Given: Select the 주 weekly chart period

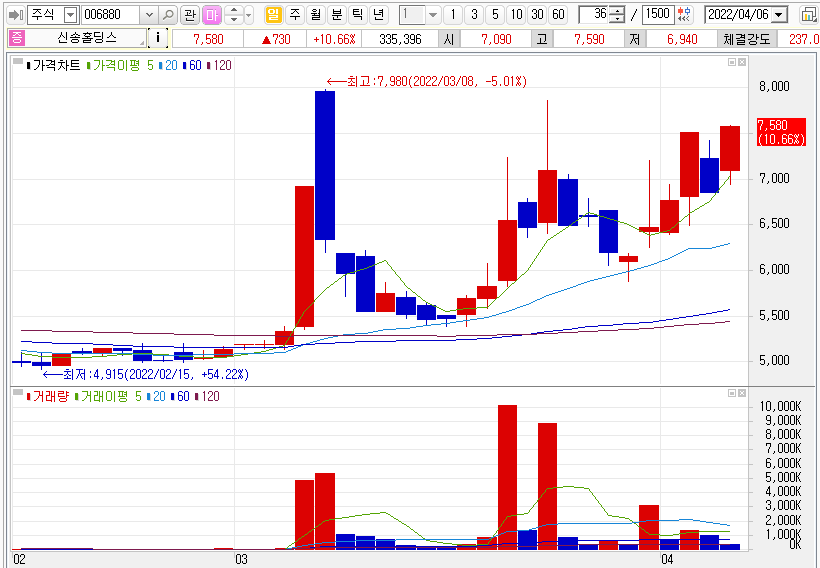Looking at the screenshot, I should (295, 15).
